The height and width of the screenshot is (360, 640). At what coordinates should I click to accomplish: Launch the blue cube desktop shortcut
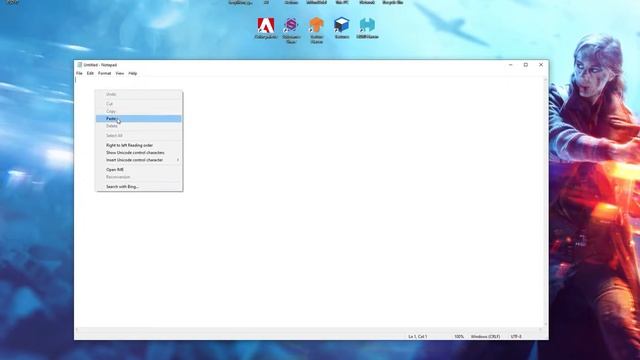point(342,28)
